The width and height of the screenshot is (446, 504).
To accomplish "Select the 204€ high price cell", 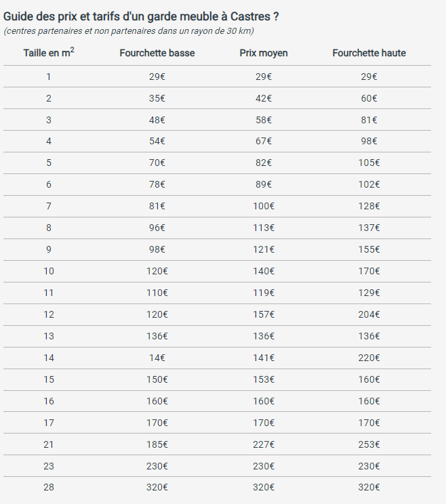I will pos(369,314).
